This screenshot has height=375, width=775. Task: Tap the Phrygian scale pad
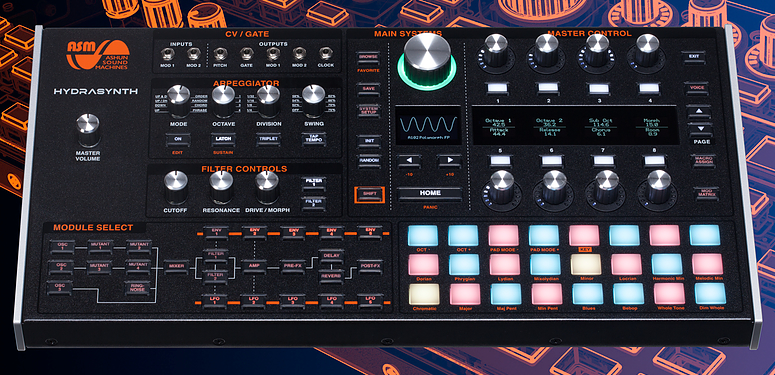(x=464, y=265)
